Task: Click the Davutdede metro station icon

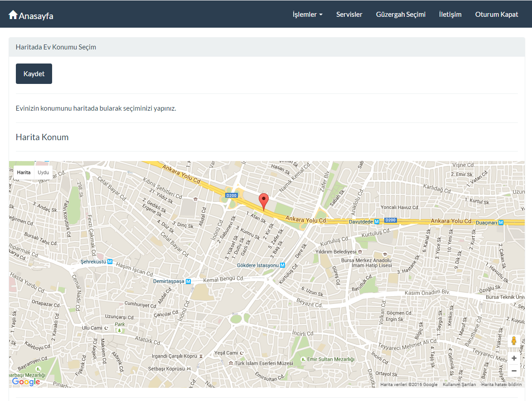Action: (x=377, y=222)
